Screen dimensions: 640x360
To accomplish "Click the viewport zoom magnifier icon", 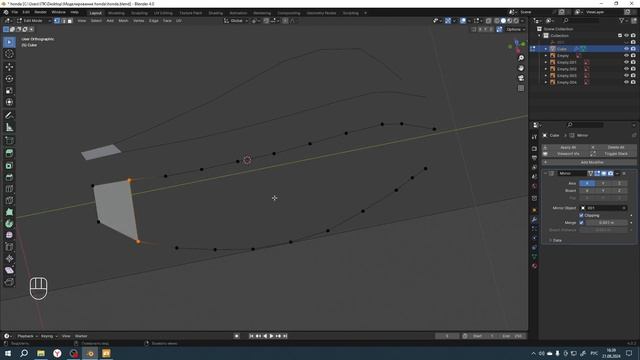I will pos(521,58).
